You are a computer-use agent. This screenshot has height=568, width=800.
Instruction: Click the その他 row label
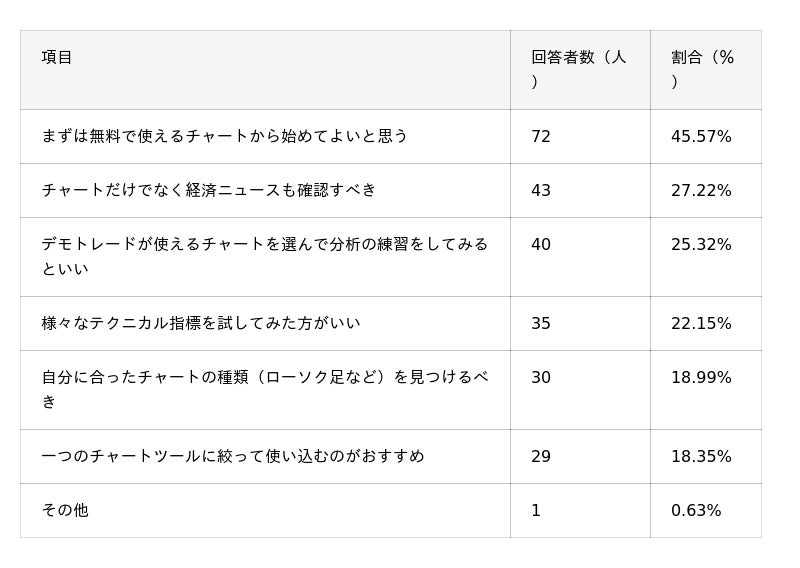(65, 510)
